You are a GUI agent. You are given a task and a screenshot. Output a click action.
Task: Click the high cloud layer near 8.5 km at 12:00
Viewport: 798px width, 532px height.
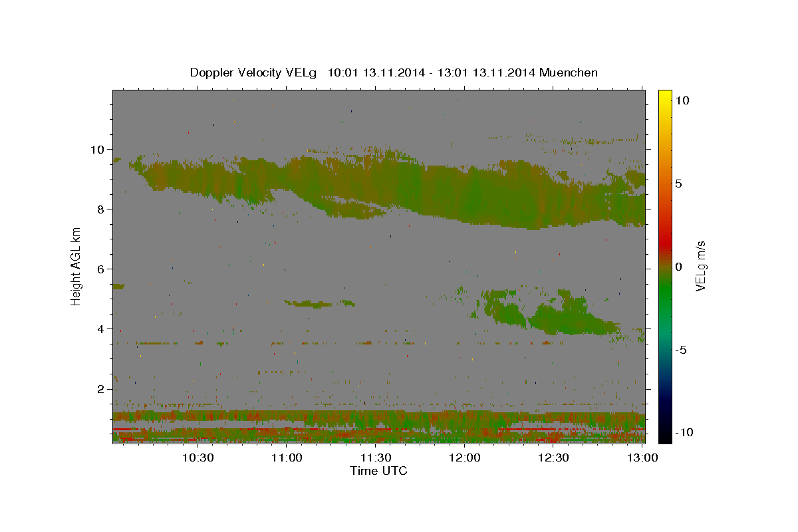click(465, 193)
